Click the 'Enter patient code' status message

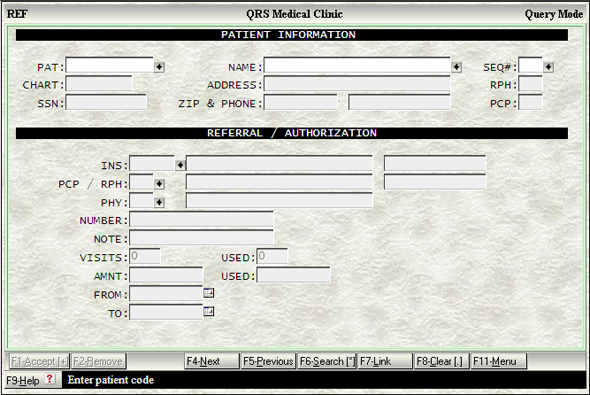[111, 380]
